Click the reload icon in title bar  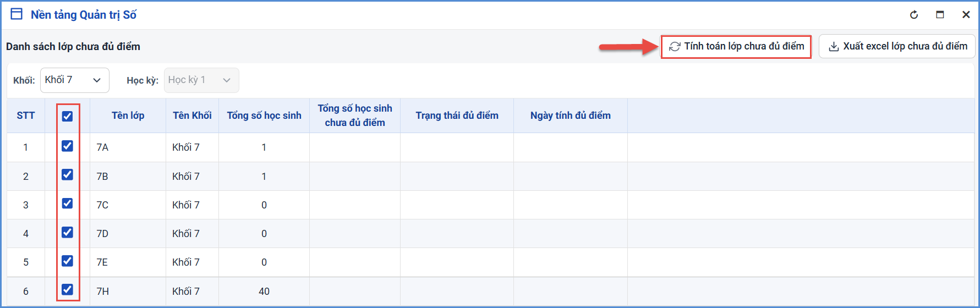pyautogui.click(x=914, y=15)
